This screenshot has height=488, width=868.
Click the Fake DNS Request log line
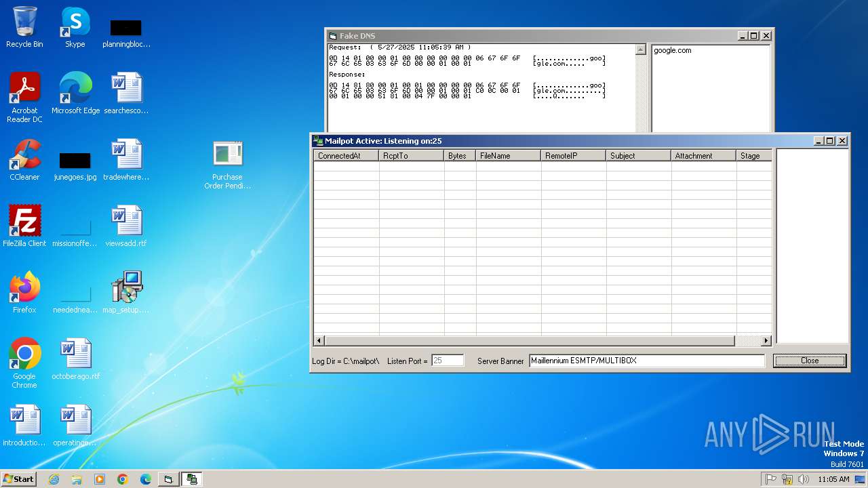[400, 47]
